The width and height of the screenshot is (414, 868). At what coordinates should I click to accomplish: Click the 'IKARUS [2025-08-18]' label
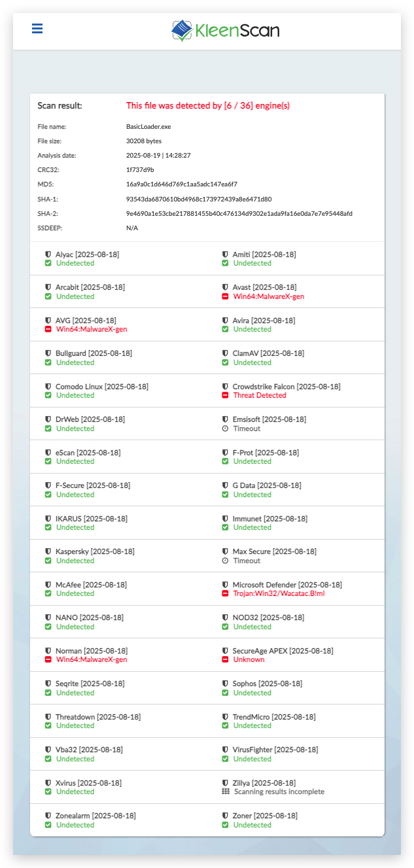pos(92,519)
